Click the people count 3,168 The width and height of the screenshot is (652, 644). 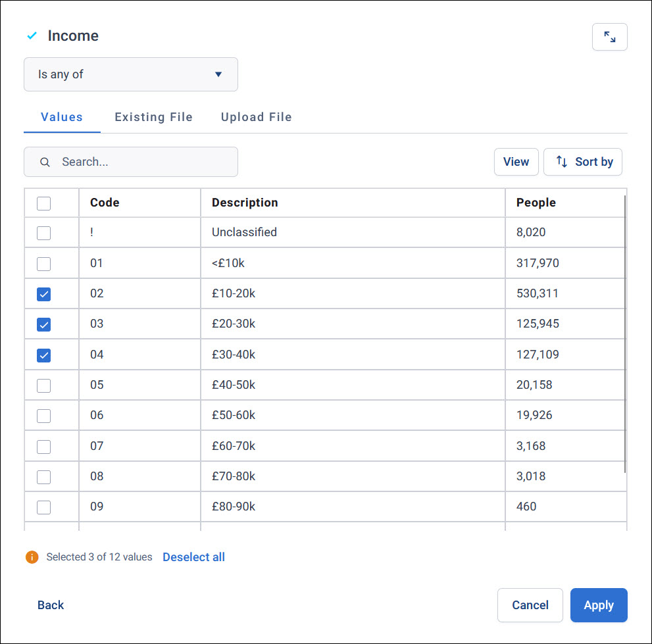[x=531, y=446]
